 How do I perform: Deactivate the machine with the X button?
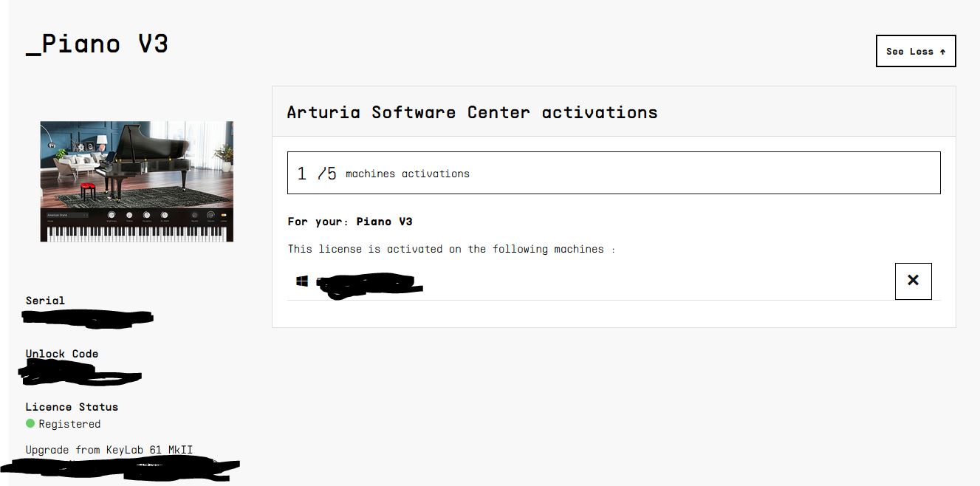point(913,281)
